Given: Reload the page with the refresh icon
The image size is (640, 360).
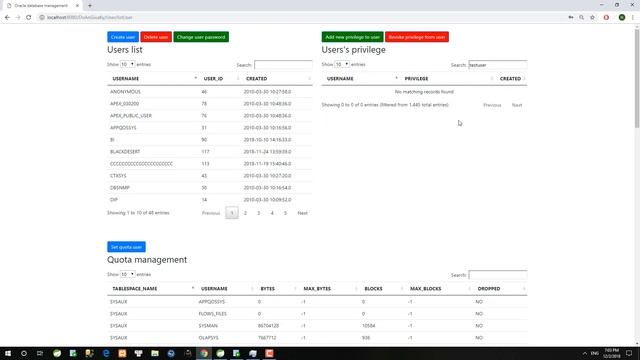Looking at the screenshot, I should click(29, 18).
